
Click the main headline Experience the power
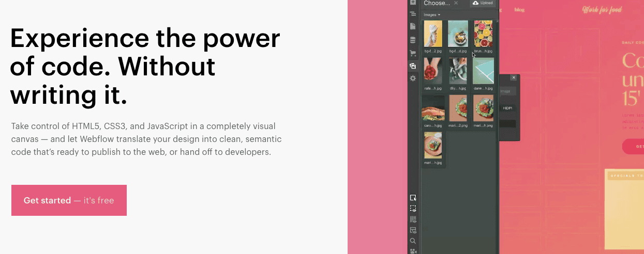(x=145, y=67)
